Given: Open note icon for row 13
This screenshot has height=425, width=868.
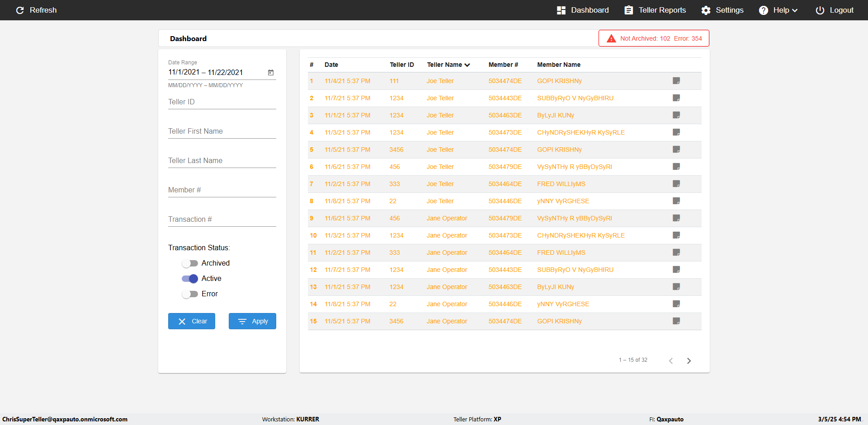Looking at the screenshot, I should 676,287.
